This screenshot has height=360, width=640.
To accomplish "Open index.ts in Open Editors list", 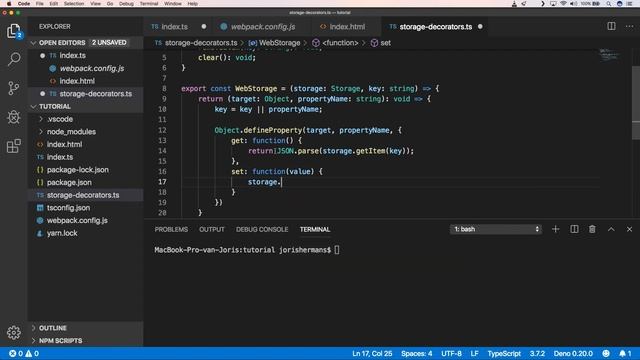I will click(72, 55).
